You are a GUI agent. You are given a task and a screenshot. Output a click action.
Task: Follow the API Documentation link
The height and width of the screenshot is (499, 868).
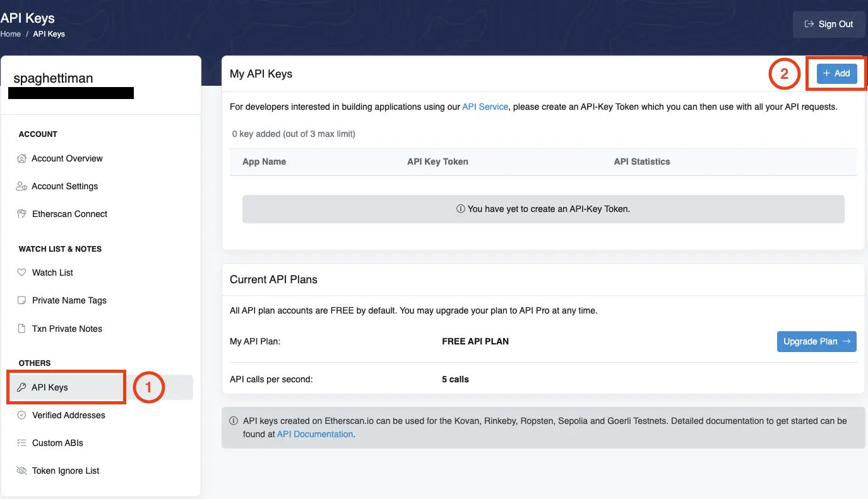[314, 434]
